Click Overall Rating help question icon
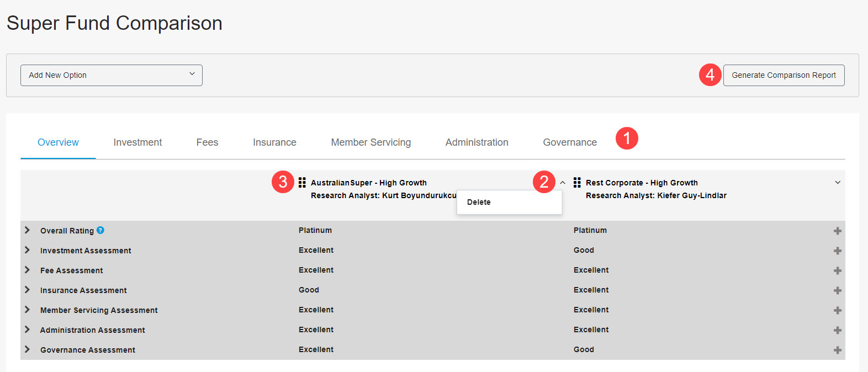The width and height of the screenshot is (868, 372). 100,230
